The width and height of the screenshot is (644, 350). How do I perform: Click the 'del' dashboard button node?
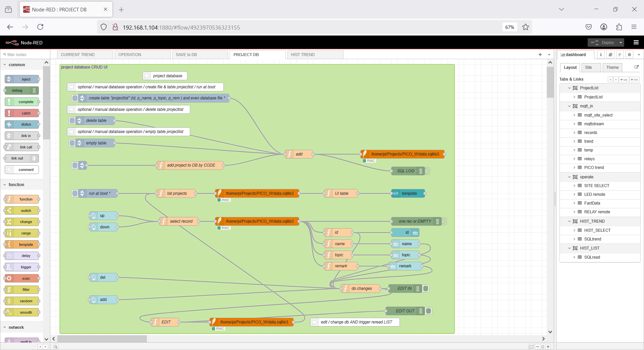pyautogui.click(x=103, y=277)
